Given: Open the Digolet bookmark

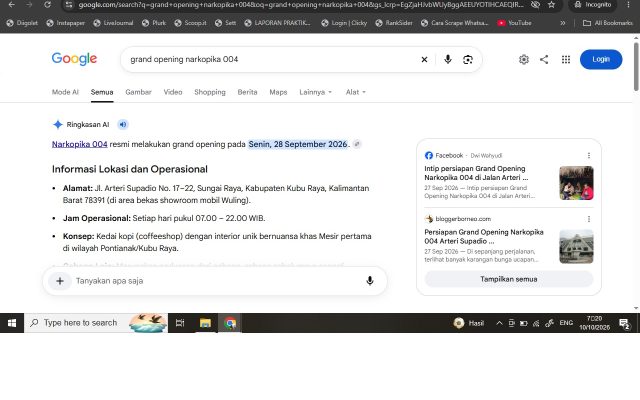Looking at the screenshot, I should (x=22, y=23).
